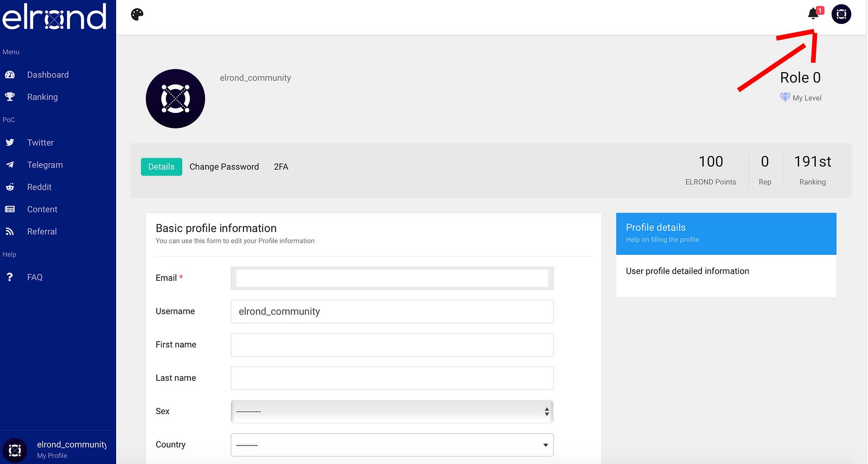
Task: Click the Last name field
Action: 392,378
